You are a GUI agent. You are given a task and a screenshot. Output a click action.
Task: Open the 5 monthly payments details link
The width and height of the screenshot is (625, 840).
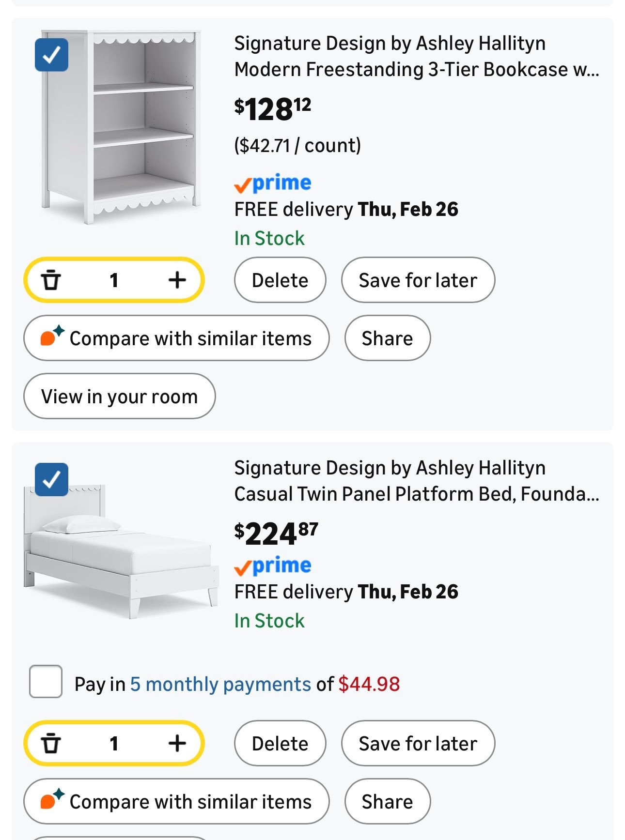[x=220, y=684]
